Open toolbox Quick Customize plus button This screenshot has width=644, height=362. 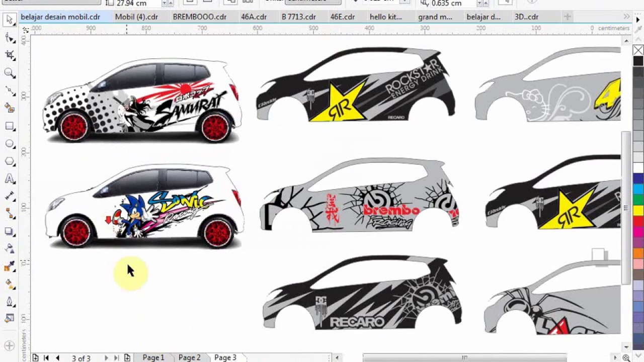click(10, 345)
